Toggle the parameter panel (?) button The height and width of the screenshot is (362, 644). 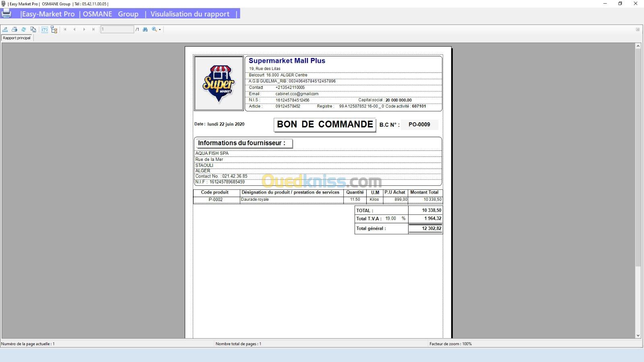(x=45, y=29)
